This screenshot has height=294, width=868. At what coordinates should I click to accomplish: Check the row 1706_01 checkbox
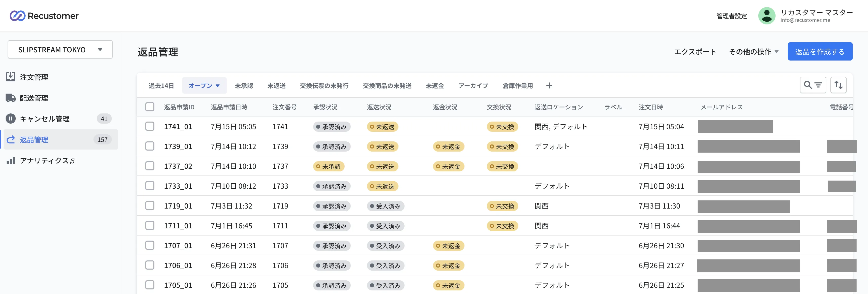(x=150, y=265)
